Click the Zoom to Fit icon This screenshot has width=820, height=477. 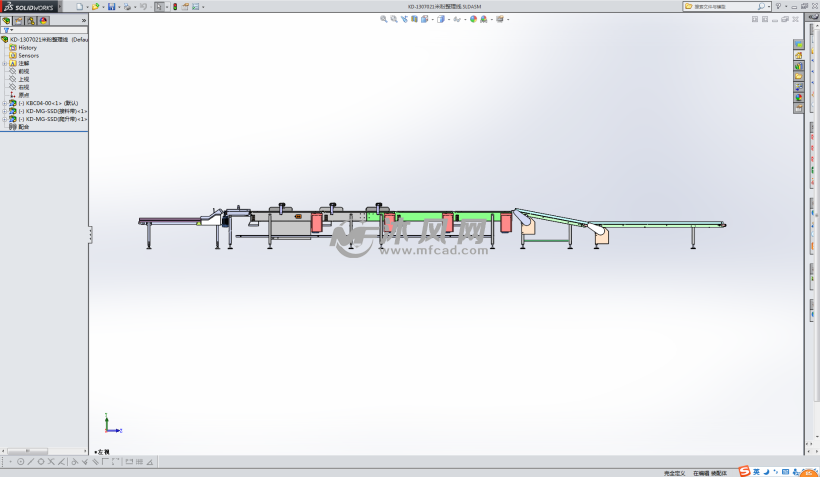[384, 18]
